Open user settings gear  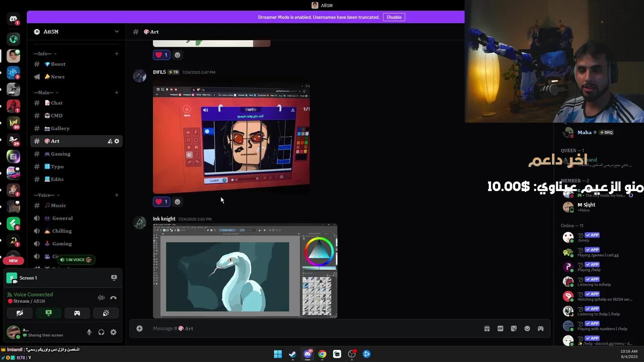tap(113, 332)
